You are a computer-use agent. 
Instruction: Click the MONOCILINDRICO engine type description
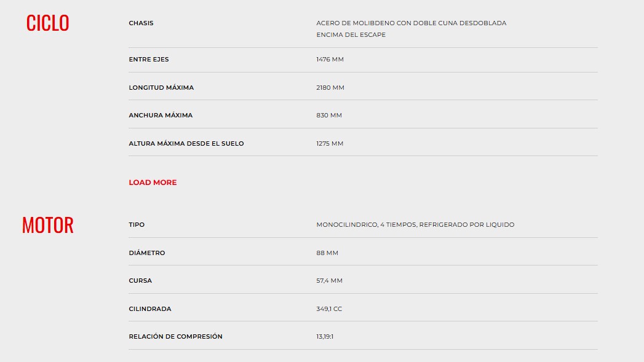click(415, 225)
